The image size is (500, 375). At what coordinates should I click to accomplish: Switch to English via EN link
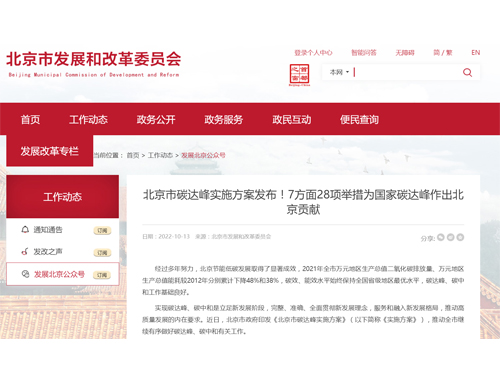(x=476, y=53)
